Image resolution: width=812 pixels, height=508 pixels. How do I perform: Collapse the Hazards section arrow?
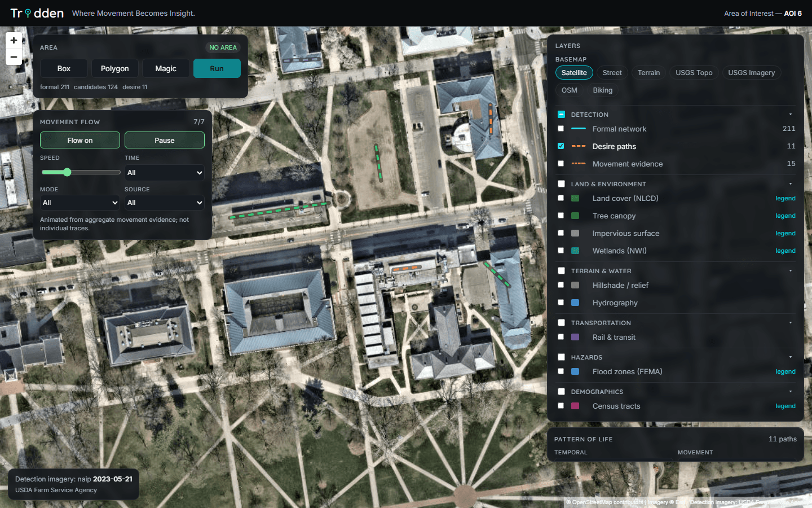coord(791,357)
